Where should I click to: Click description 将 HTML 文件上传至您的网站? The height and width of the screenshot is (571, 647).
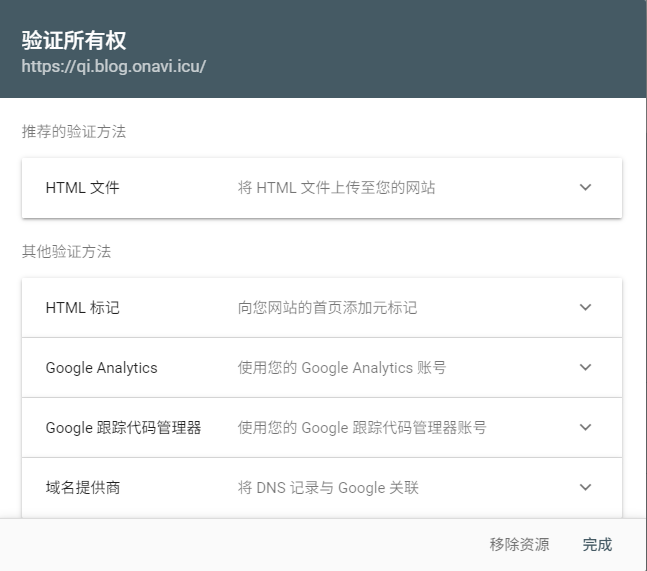click(336, 187)
